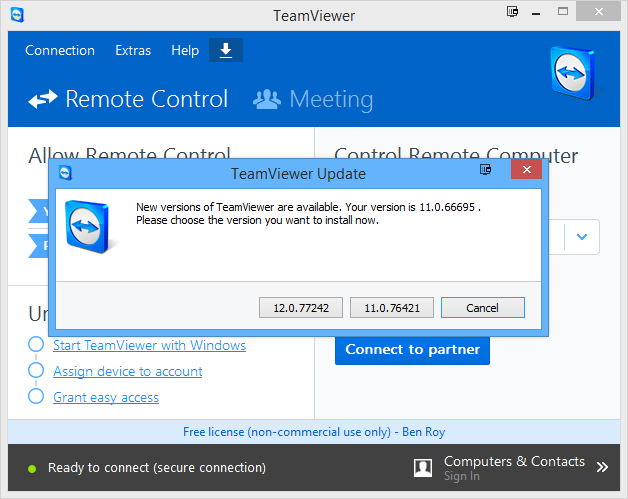
Task: Select the Remote Control tab
Action: 128,99
